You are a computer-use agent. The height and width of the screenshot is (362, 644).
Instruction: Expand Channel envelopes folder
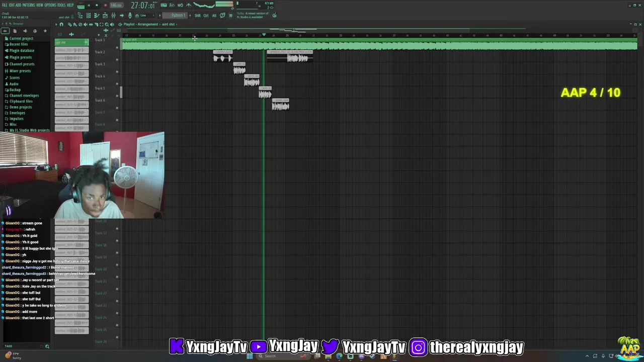(x=24, y=96)
